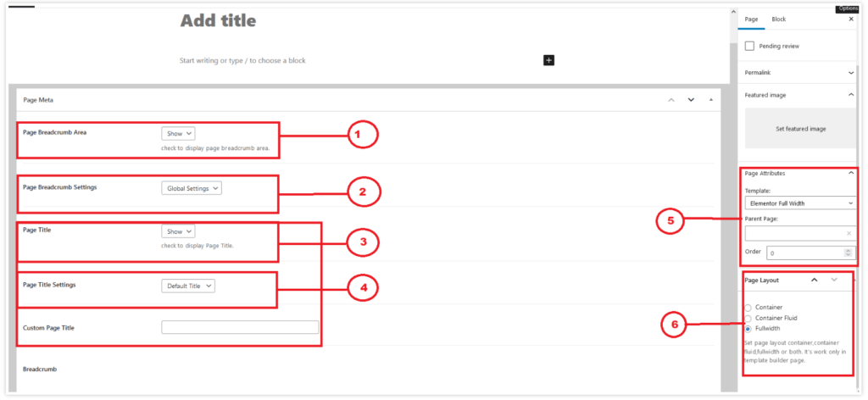
Task: Select the Container layout radio button
Action: [748, 307]
